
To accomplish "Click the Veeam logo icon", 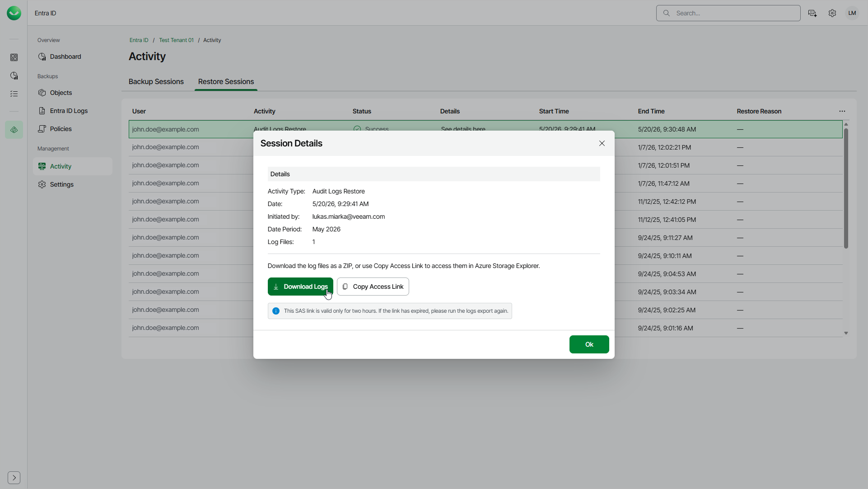I will (x=14, y=13).
